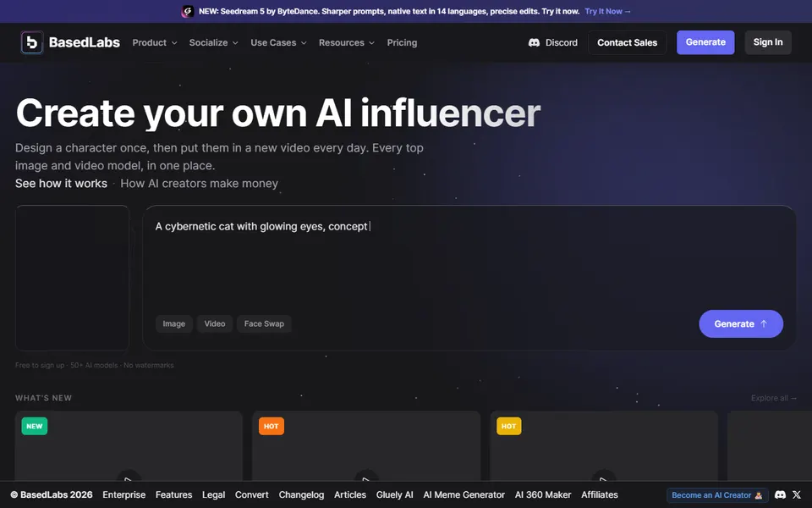
Task: Click the Discord text link in header
Action: pos(562,42)
